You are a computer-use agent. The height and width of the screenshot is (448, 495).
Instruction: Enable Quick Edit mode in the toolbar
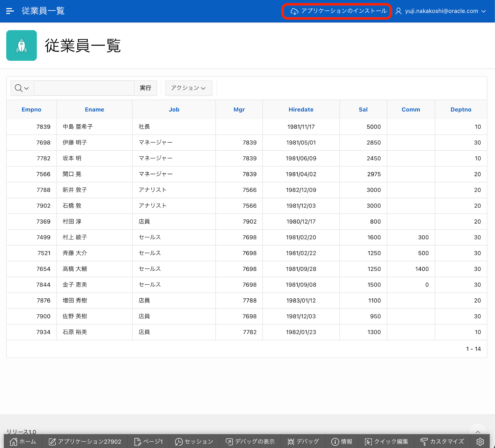coord(386,442)
